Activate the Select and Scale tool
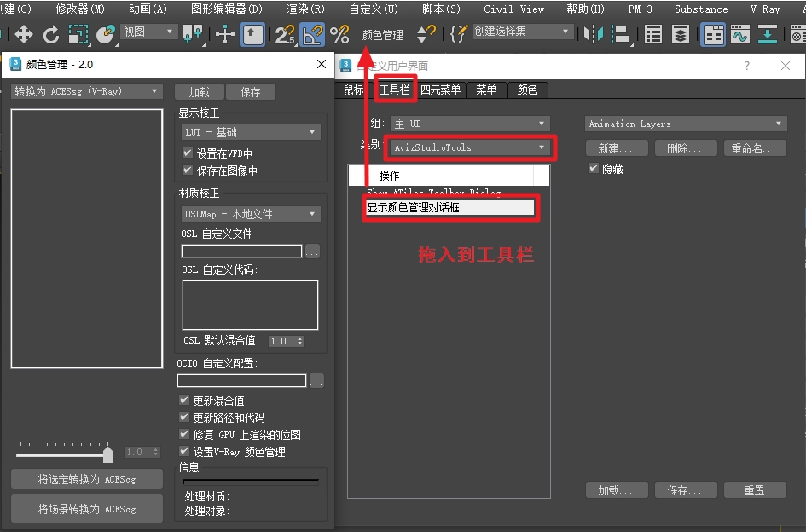Image resolution: width=806 pixels, height=532 pixels. tap(78, 35)
